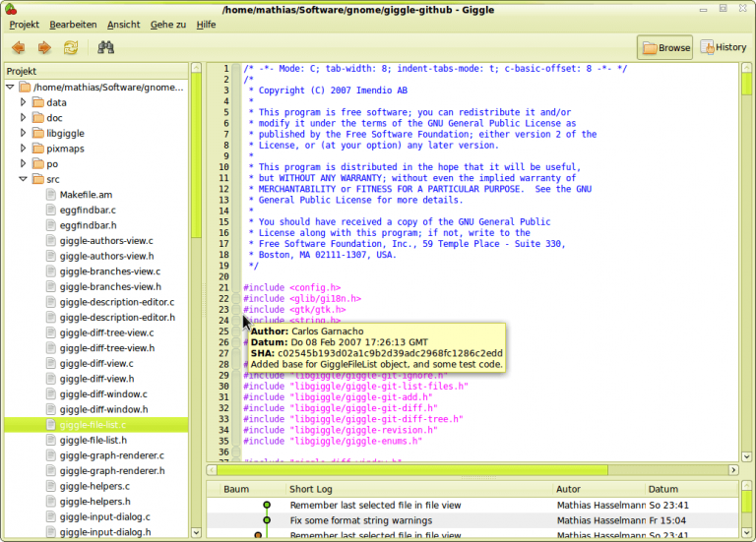Switch to History view mode
This screenshot has width=756, height=542.
(723, 47)
